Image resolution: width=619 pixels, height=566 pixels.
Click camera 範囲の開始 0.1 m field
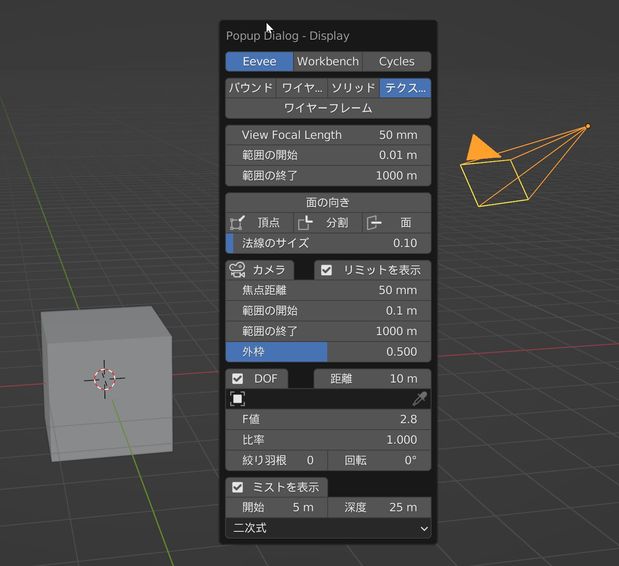(x=328, y=311)
